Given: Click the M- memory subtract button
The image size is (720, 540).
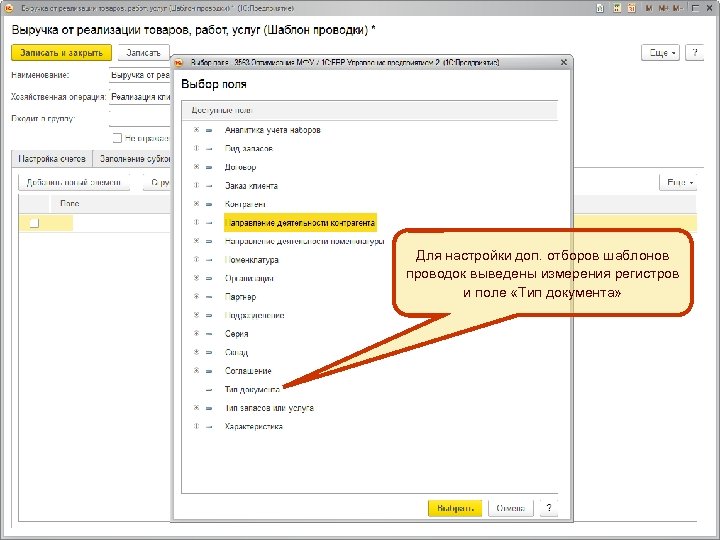Looking at the screenshot, I should click(677, 8).
